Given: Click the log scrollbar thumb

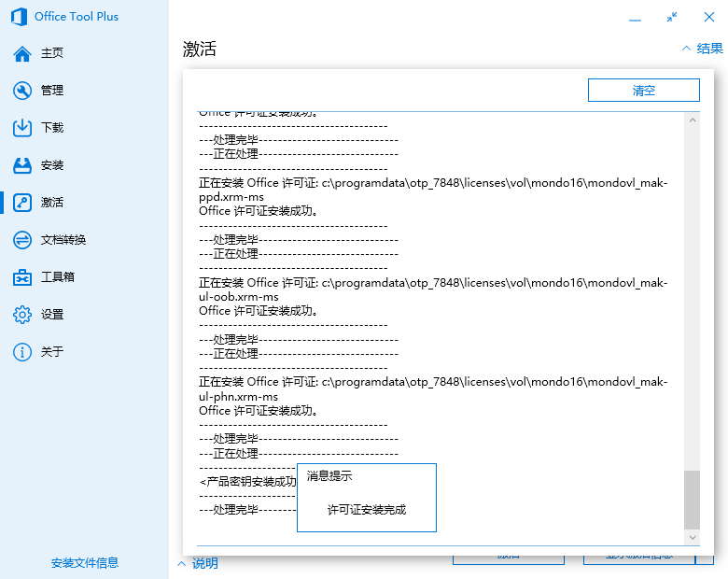Looking at the screenshot, I should [x=692, y=500].
